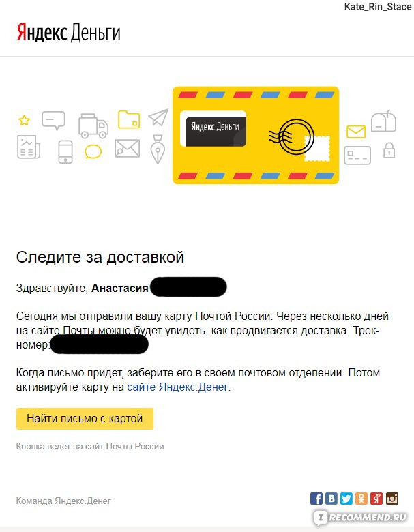
Task: Click the grey padlock icon
Action: click(x=389, y=150)
